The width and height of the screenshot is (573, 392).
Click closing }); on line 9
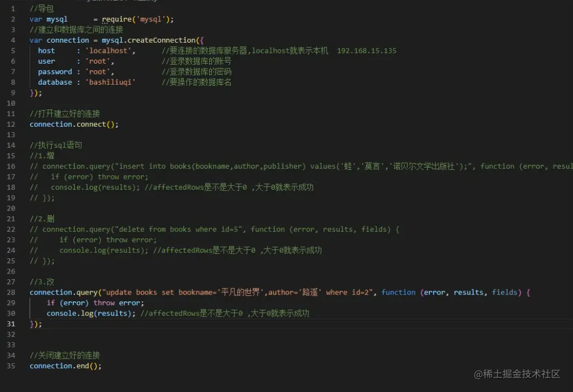click(x=36, y=93)
